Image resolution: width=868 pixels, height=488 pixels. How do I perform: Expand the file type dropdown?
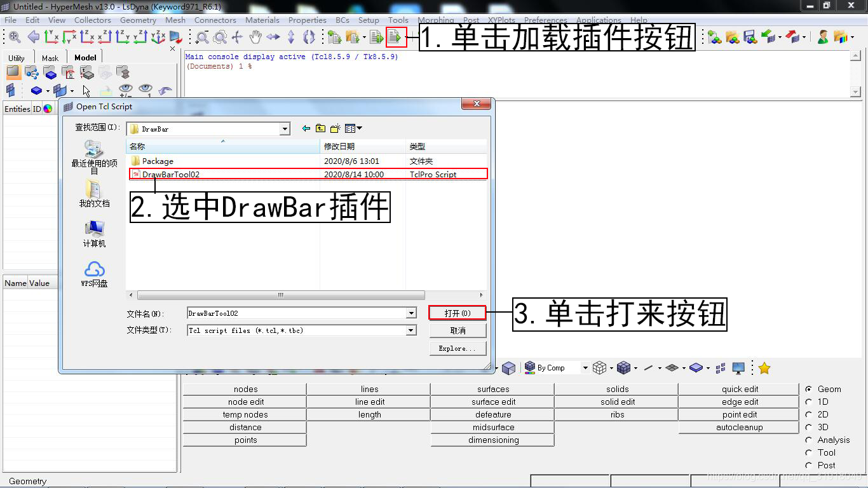pos(411,330)
